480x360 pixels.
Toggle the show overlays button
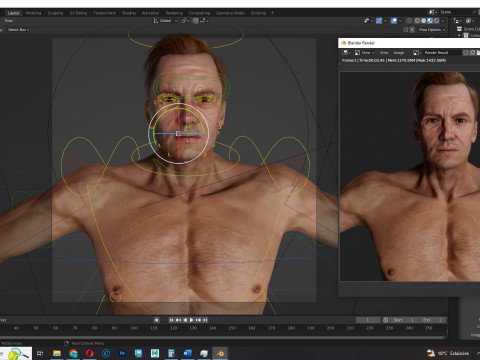pyautogui.click(x=394, y=21)
